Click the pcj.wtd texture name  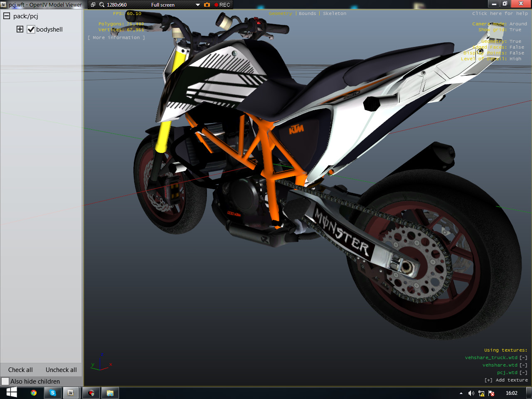click(507, 372)
